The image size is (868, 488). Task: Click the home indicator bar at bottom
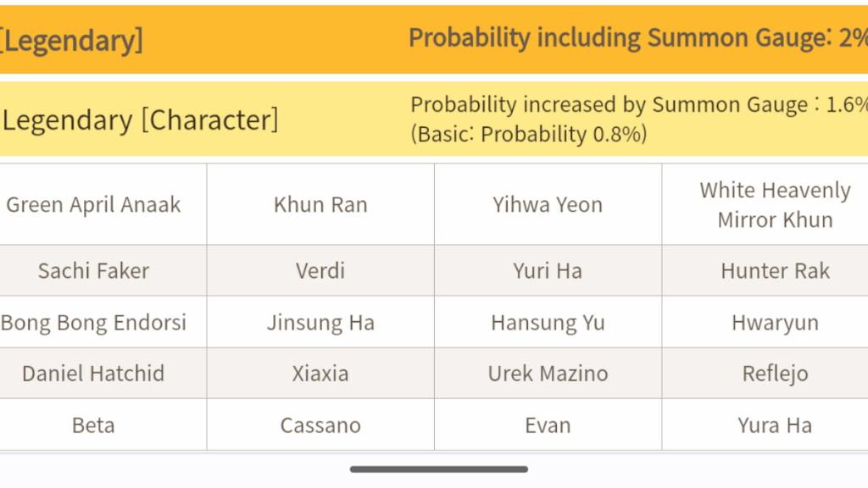tap(439, 469)
